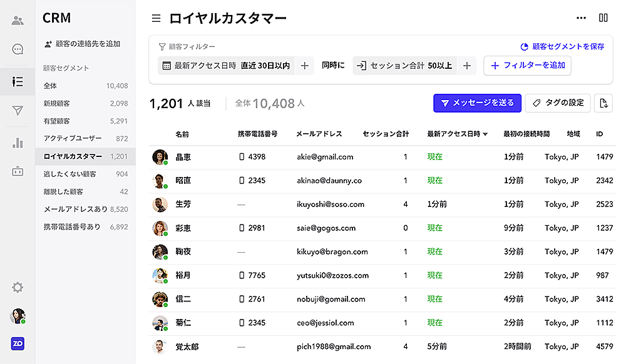The height and width of the screenshot is (364, 626).
Task: Click フィルターを追加 button
Action: [x=527, y=66]
